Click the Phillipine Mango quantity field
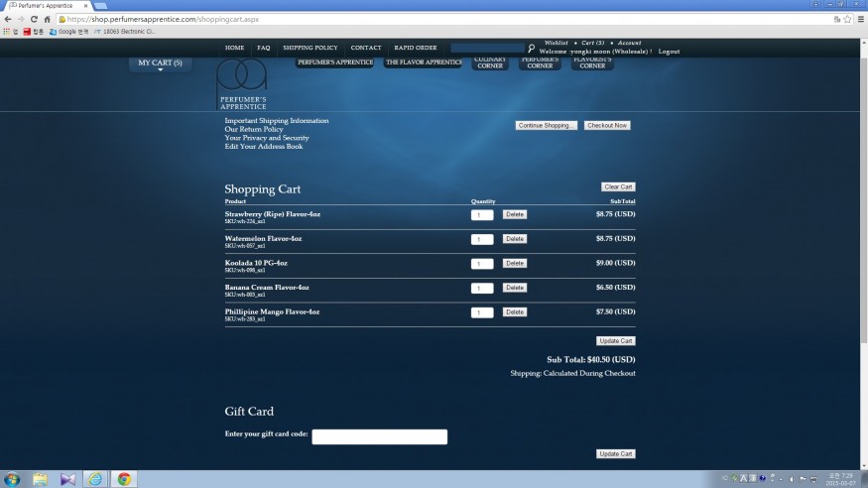Screen dimensions: 868x488 482,312
